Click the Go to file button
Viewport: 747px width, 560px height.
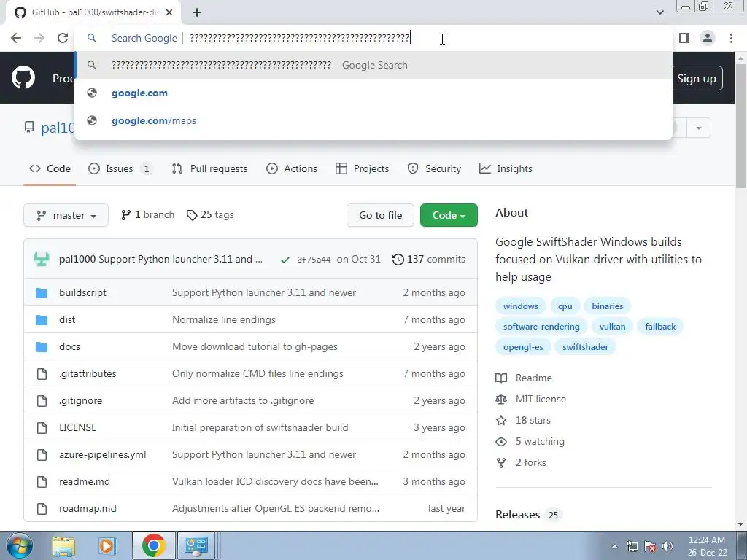[380, 215]
